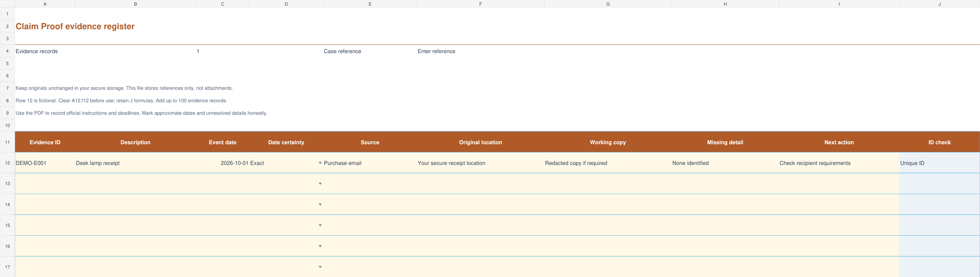This screenshot has width=980, height=277.
Task: Select the date cell '2026-10-01'
Action: (223, 163)
